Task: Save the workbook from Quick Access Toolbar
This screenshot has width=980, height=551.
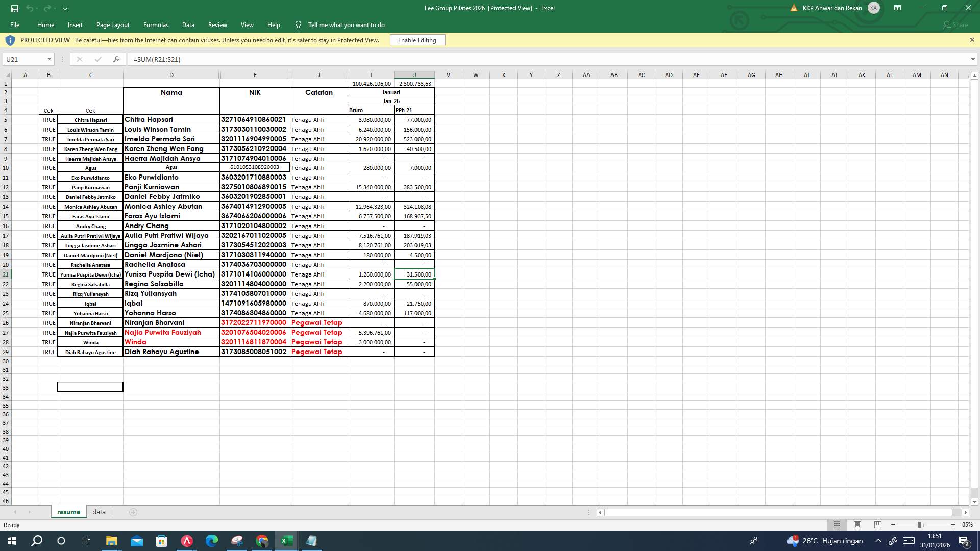Action: click(14, 8)
